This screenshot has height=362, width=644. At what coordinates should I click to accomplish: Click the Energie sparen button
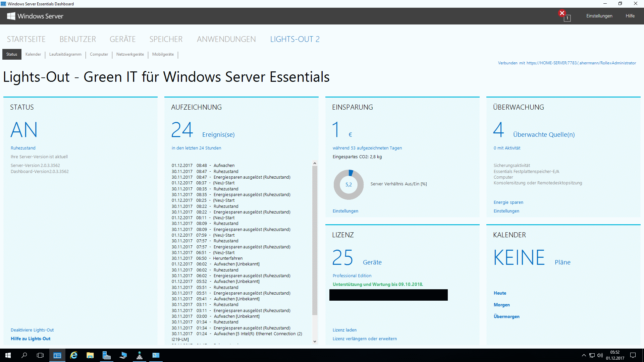coord(509,202)
